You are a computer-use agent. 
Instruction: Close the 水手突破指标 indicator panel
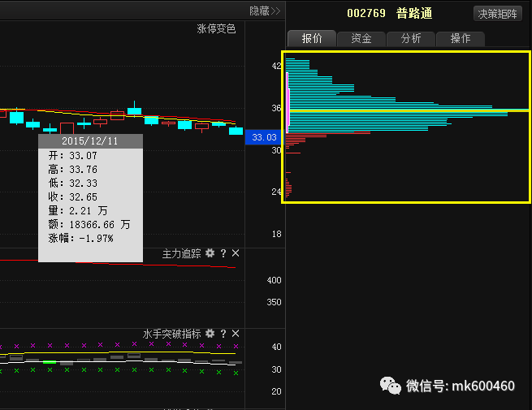click(236, 334)
